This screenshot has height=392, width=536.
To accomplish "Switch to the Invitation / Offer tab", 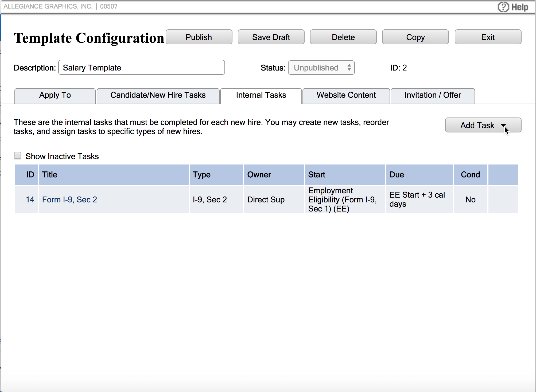I will pyautogui.click(x=433, y=95).
